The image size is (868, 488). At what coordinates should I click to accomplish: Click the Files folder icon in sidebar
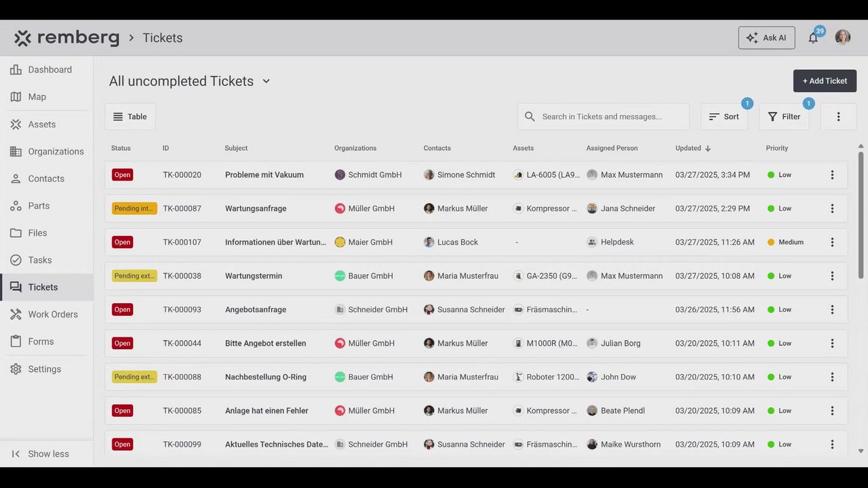tap(16, 233)
